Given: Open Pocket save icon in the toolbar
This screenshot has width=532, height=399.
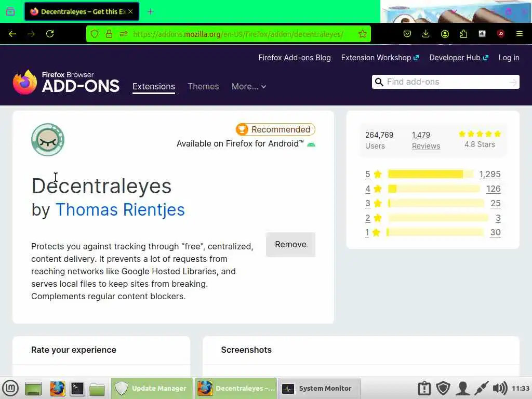Looking at the screenshot, I should [407, 34].
